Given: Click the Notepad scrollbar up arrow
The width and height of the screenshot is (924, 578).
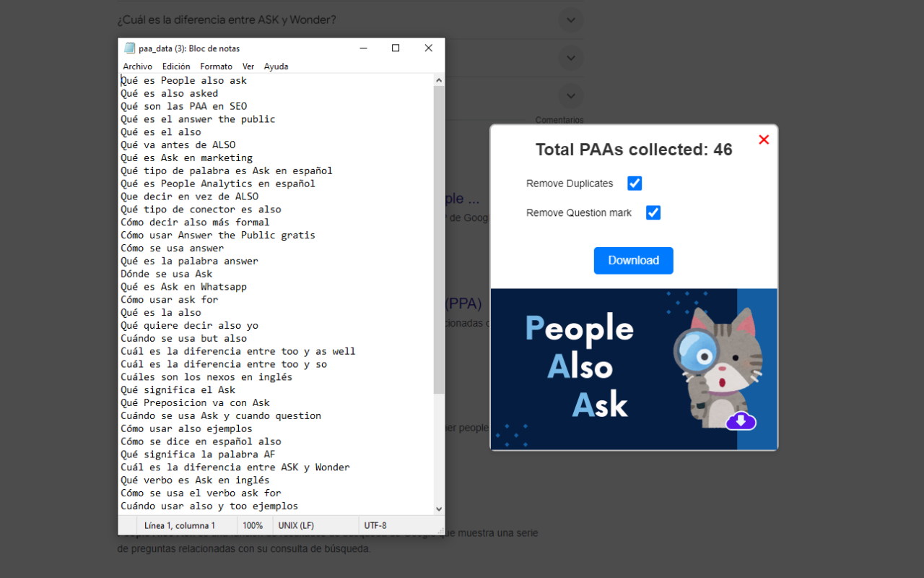Looking at the screenshot, I should click(439, 80).
